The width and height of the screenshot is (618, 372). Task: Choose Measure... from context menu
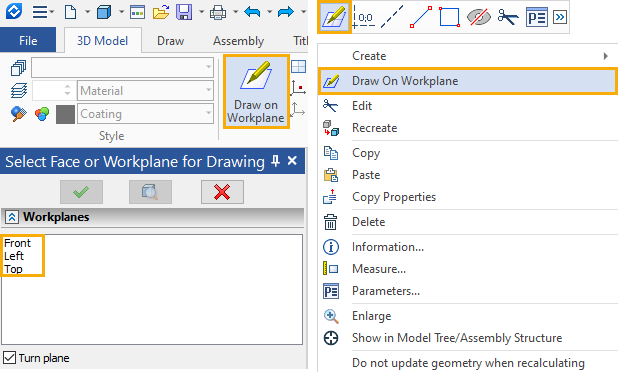coord(467,269)
